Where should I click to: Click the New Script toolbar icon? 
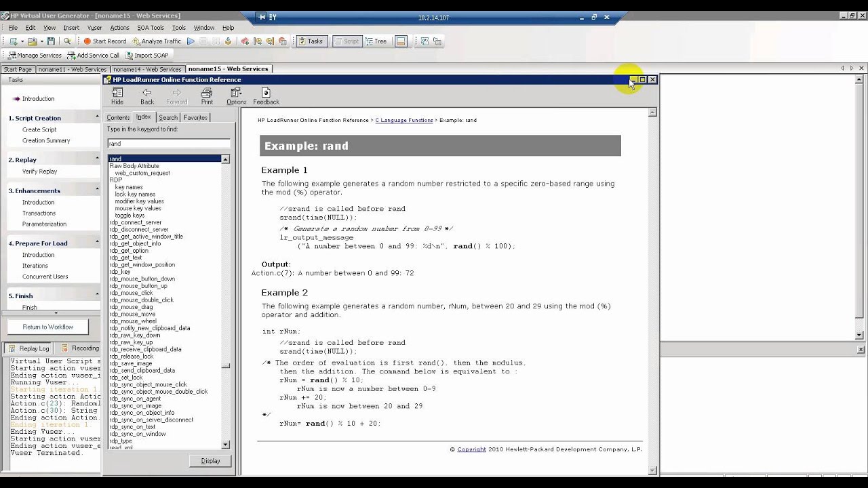pos(13,41)
